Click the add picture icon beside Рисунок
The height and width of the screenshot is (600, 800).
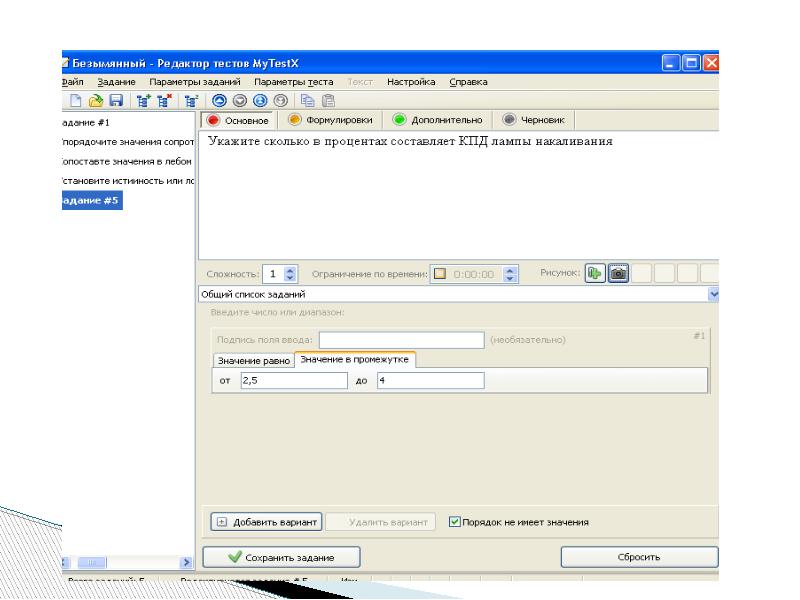596,273
